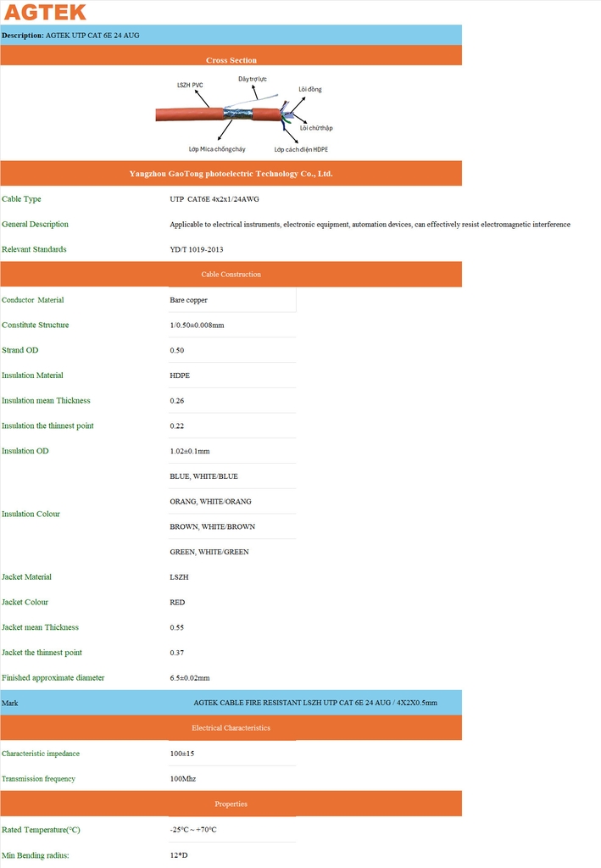The width and height of the screenshot is (601, 868).
Task: Click the General Description label
Action: (x=35, y=224)
